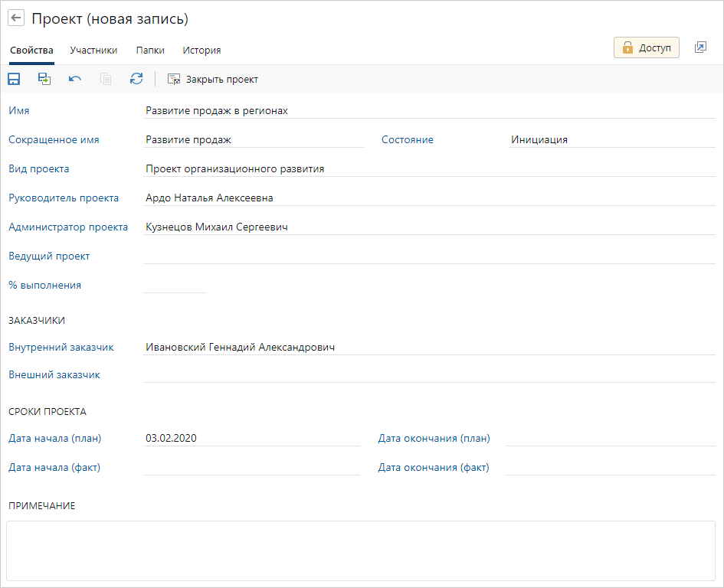Switch to the Участники tab

[x=93, y=51]
